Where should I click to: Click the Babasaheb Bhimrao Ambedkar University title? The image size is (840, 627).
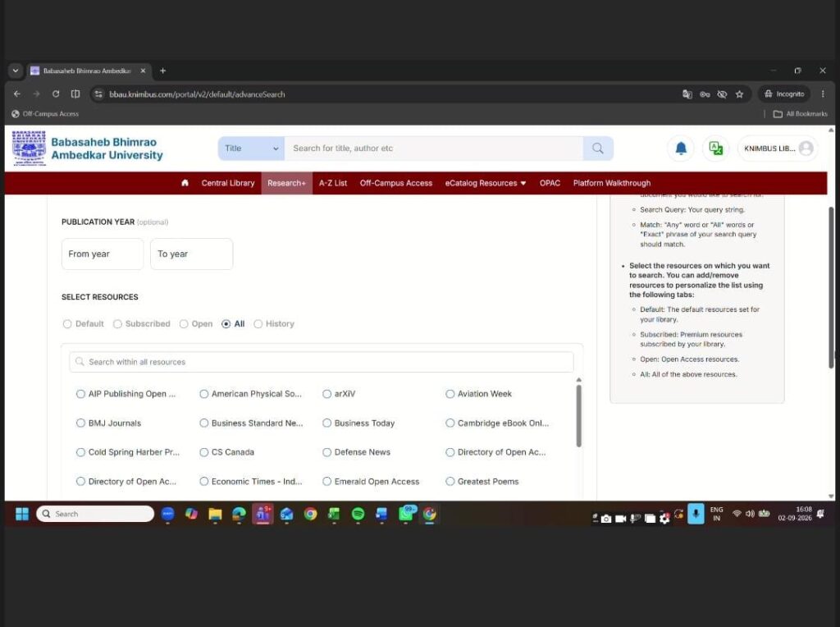[x=107, y=149]
